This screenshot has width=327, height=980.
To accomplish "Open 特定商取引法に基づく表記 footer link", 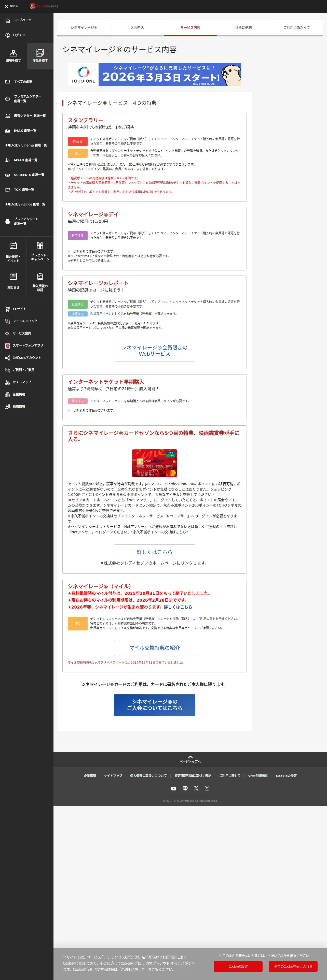I will [193, 776].
